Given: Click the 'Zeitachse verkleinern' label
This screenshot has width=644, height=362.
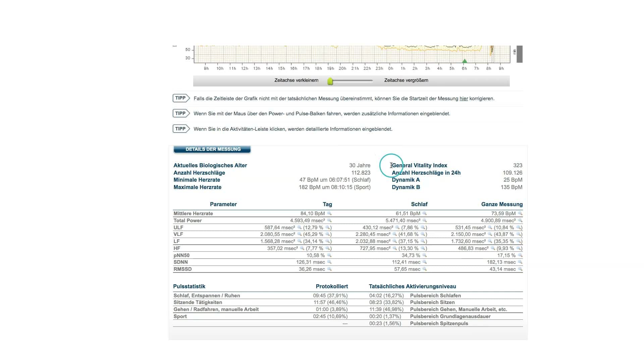Looking at the screenshot, I should click(296, 80).
